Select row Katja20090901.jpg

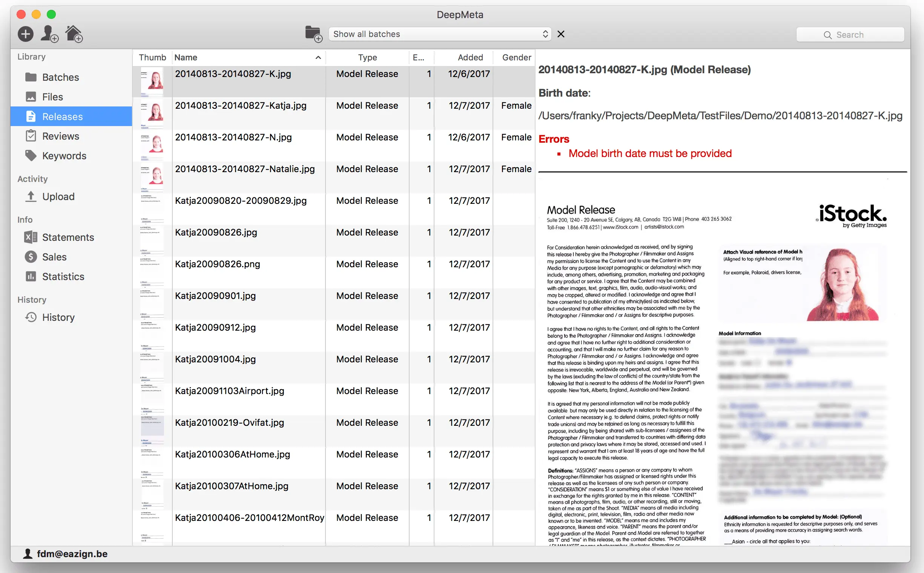[333, 304]
